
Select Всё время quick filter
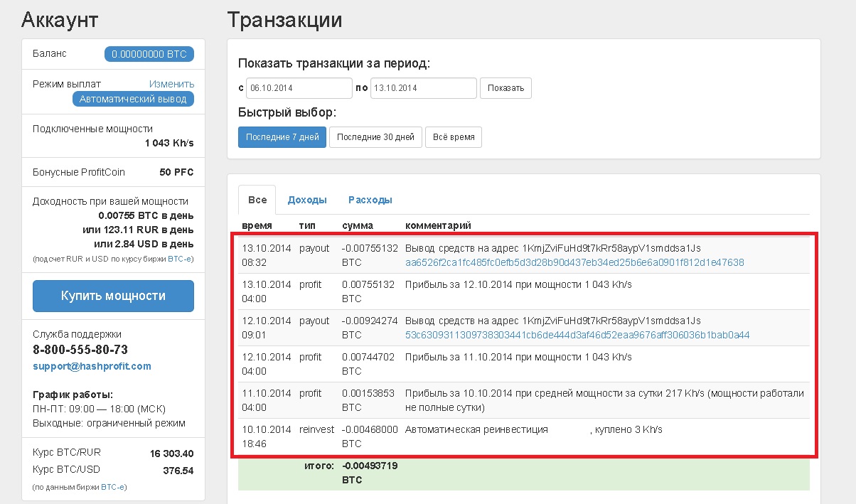(453, 137)
